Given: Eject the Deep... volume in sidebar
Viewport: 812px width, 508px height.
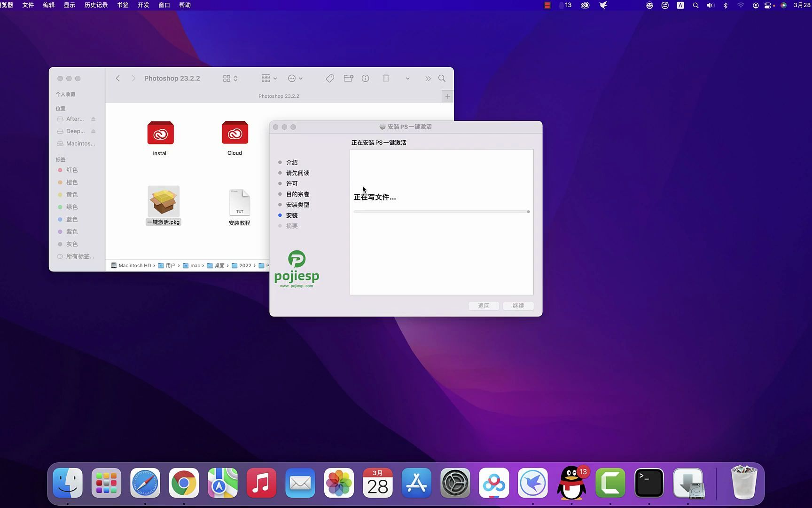Looking at the screenshot, I should coord(93,131).
